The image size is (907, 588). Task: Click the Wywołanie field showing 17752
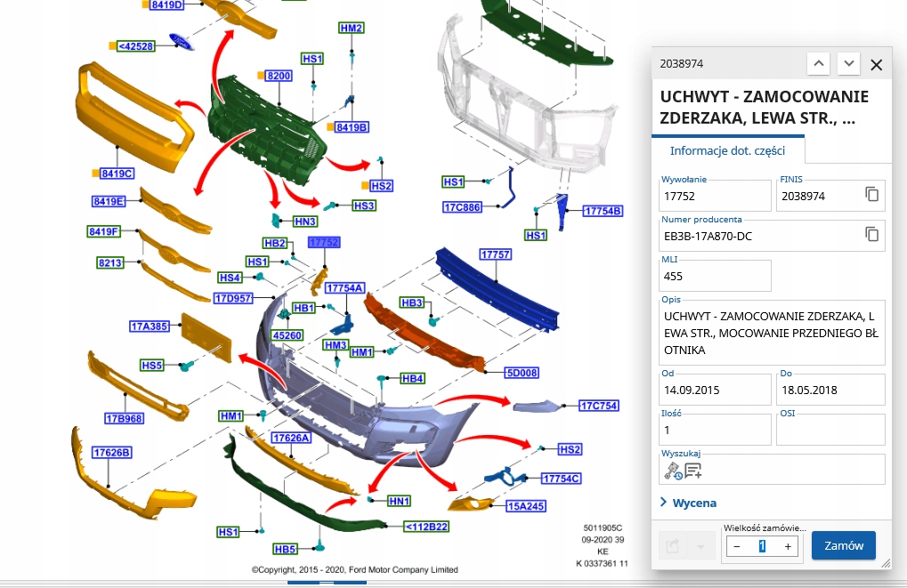[x=716, y=196]
